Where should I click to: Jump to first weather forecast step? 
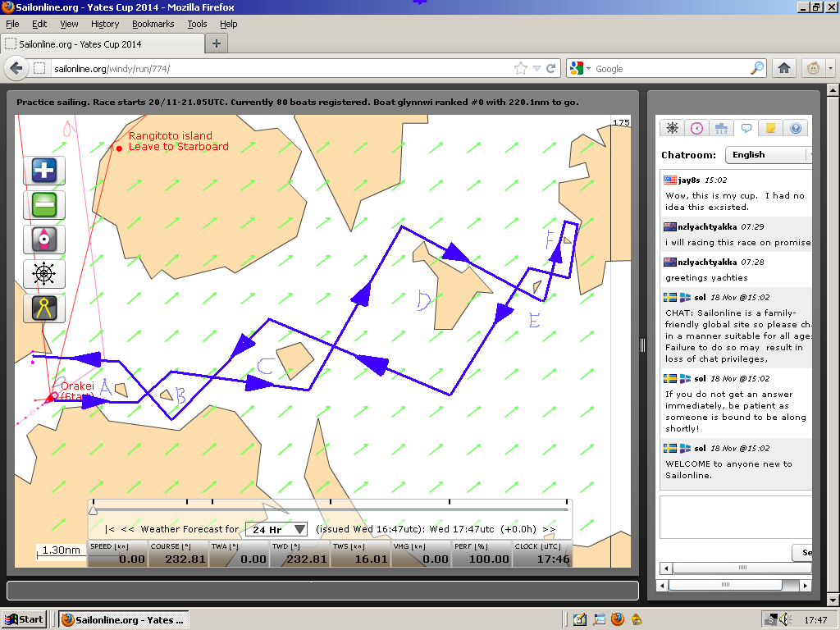click(109, 529)
